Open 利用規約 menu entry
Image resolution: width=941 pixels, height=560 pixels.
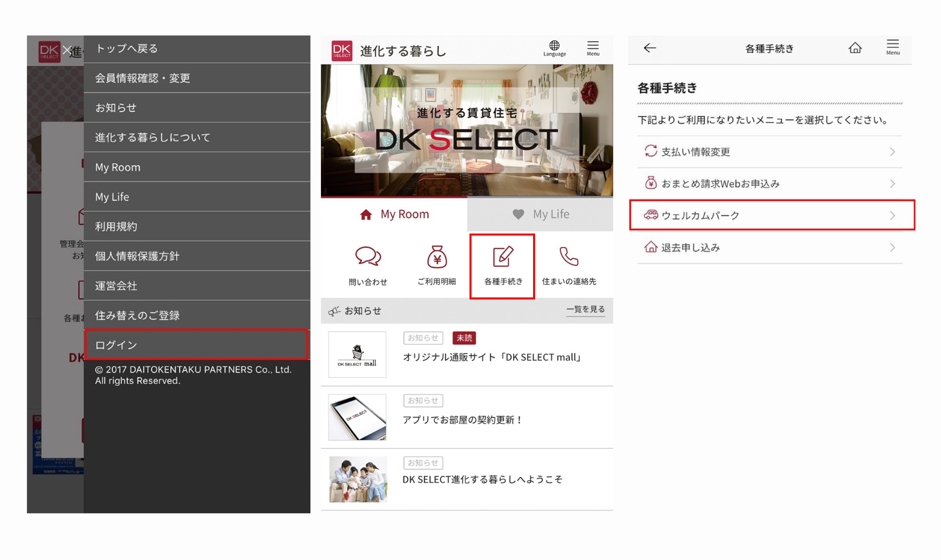(x=197, y=226)
